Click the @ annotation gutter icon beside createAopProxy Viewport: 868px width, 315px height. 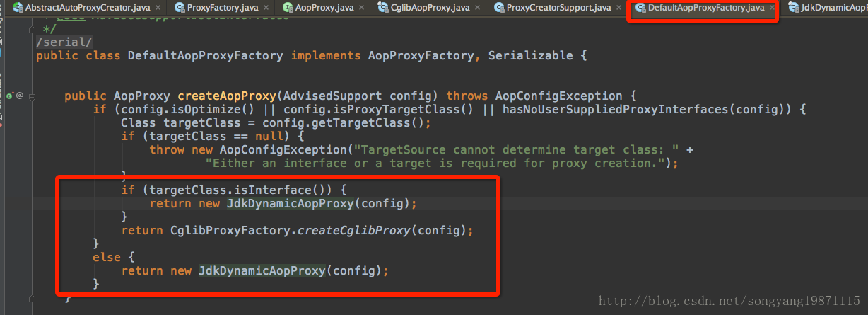(20, 96)
